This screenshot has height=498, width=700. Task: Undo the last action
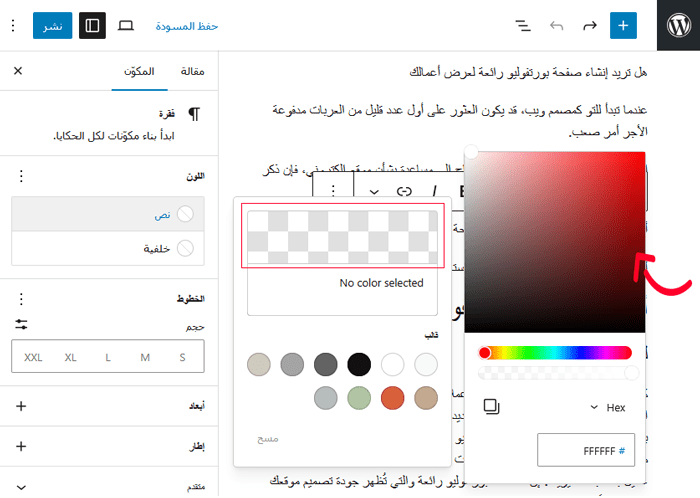coord(556,26)
